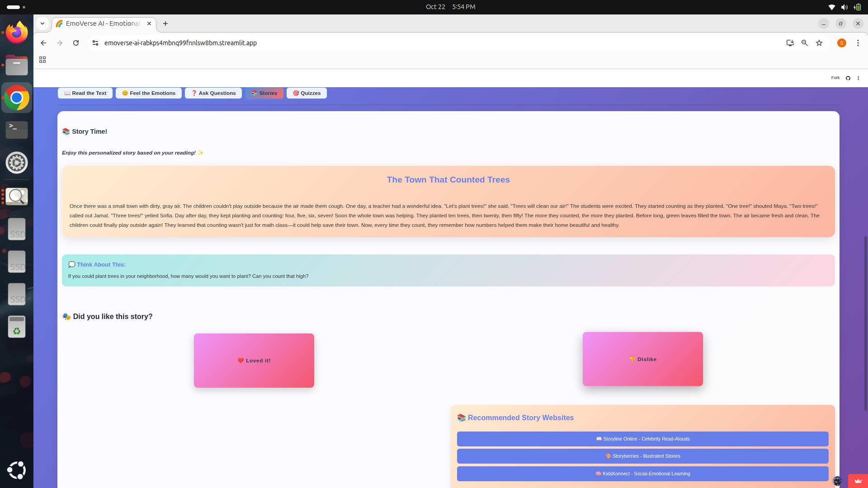
Task: Click the page vertical scrollbar
Action: [865, 323]
